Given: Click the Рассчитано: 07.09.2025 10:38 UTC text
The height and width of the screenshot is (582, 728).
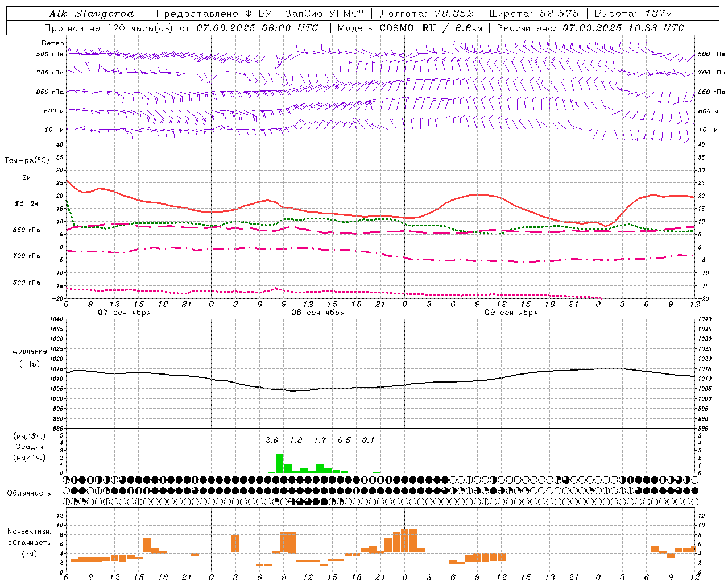Looking at the screenshot, I should [x=590, y=28].
